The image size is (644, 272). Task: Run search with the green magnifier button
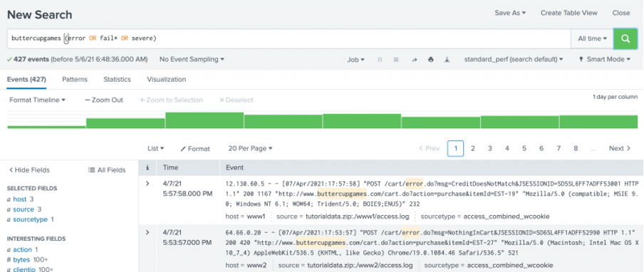pyautogui.click(x=625, y=38)
